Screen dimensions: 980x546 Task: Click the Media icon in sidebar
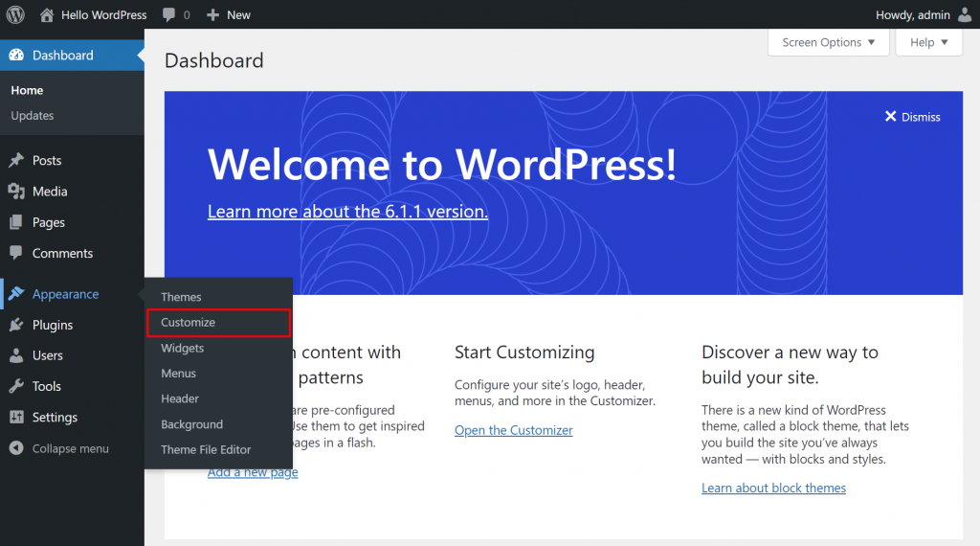coord(16,192)
